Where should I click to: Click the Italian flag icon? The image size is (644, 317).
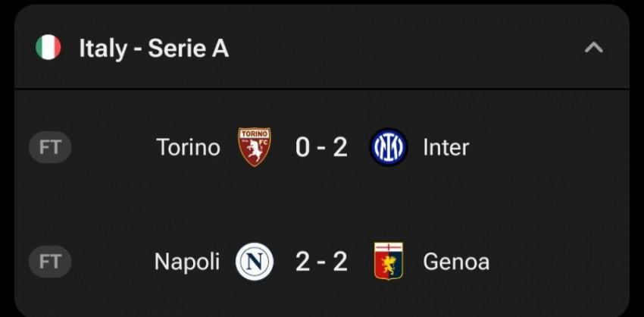[48, 47]
